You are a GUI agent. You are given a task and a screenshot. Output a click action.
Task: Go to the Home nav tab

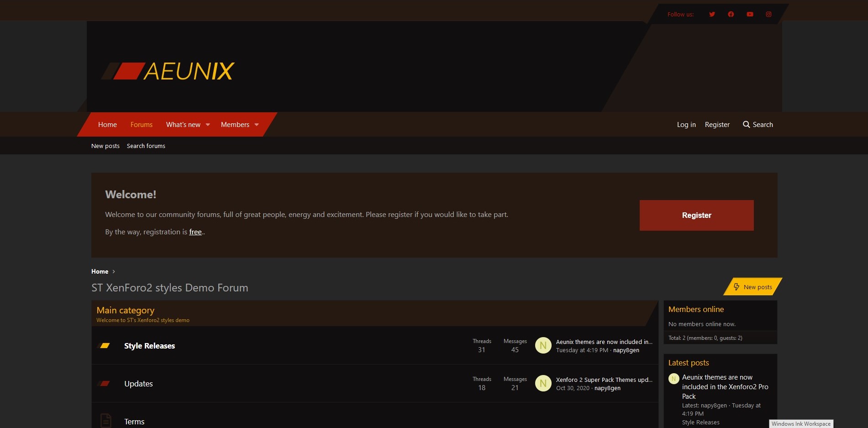[107, 125]
